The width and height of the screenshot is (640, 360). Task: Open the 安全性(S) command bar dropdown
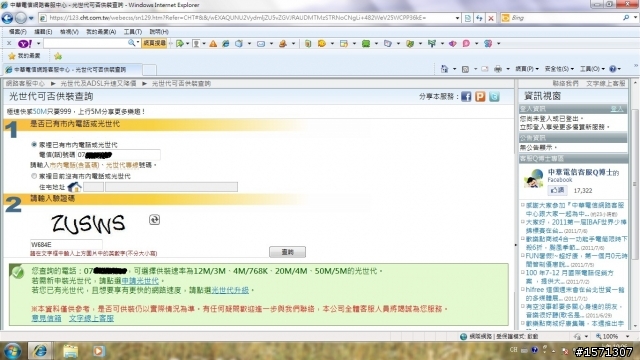[x=559, y=69]
